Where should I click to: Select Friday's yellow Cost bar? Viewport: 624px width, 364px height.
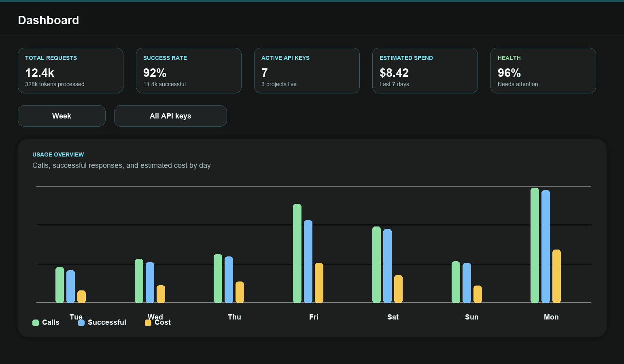pos(319,283)
